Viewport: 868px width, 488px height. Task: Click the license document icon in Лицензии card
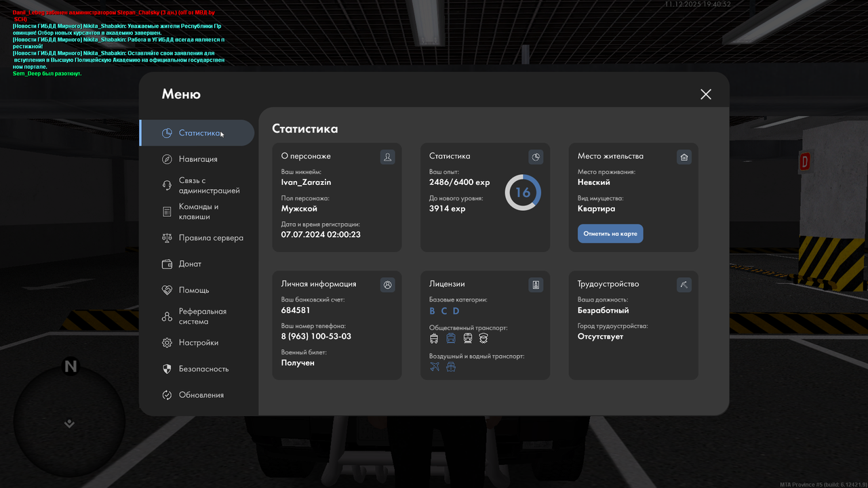[536, 285]
